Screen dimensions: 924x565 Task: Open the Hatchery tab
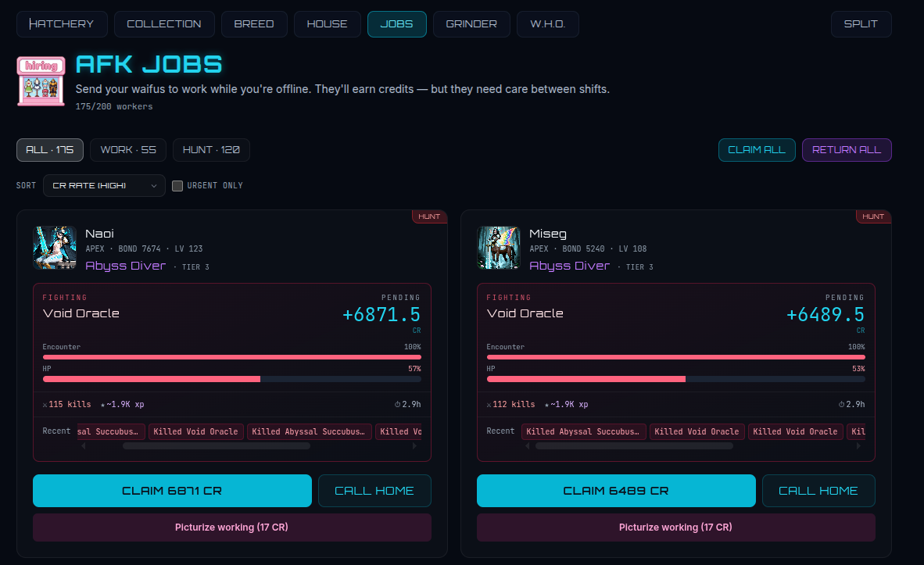click(x=62, y=24)
